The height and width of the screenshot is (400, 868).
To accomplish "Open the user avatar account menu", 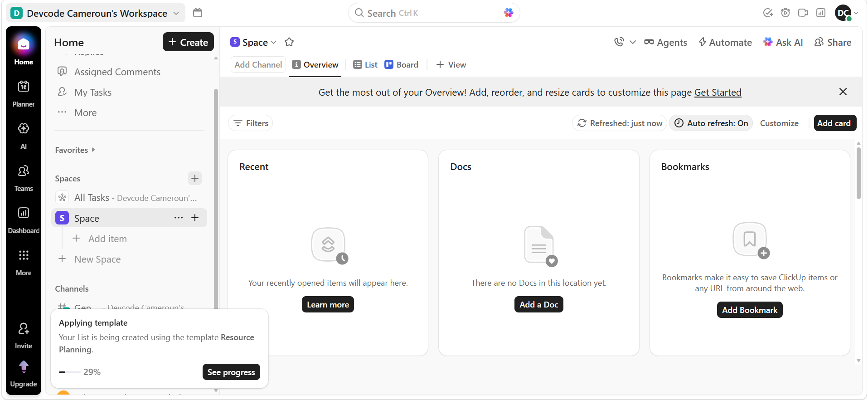I will tap(846, 13).
